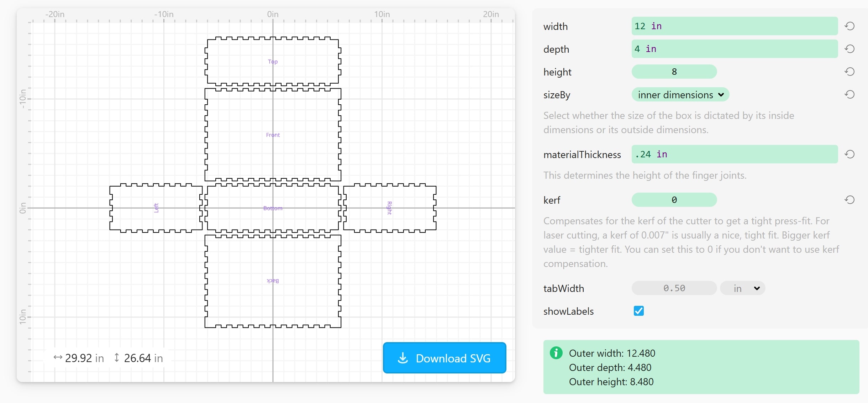Reset the depth parameter
This screenshot has height=403, width=868.
(x=849, y=49)
